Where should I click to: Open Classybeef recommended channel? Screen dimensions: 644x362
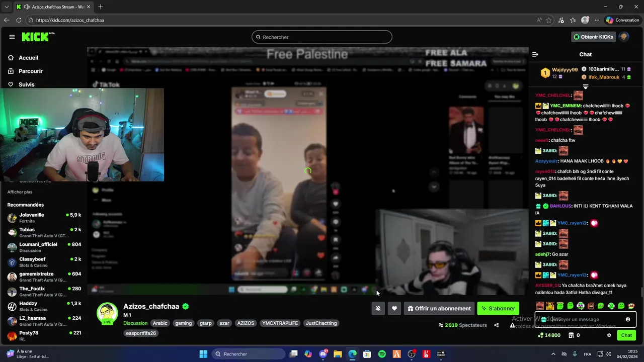coord(44,262)
